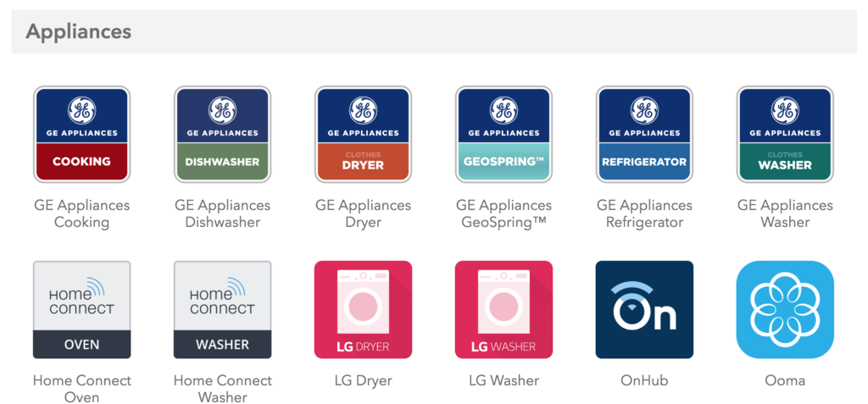Open the light blue Ooma icon
868x404 pixels.
(x=785, y=310)
